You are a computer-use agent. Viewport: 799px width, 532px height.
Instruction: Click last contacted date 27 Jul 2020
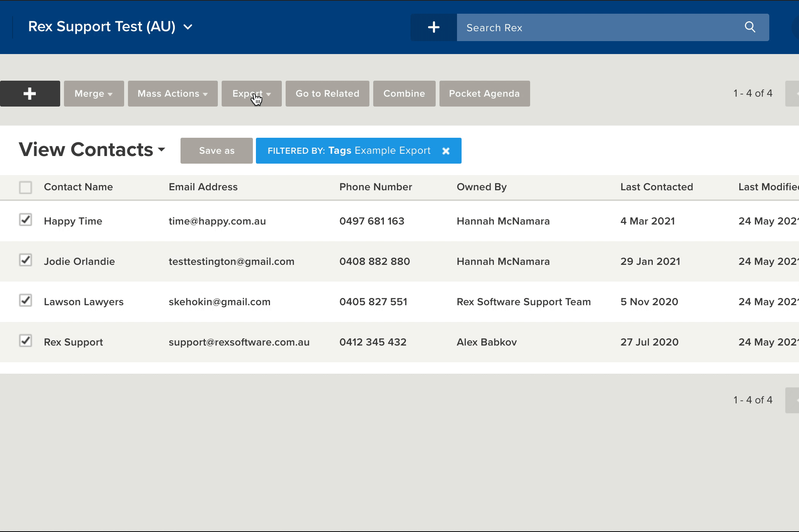pos(650,342)
